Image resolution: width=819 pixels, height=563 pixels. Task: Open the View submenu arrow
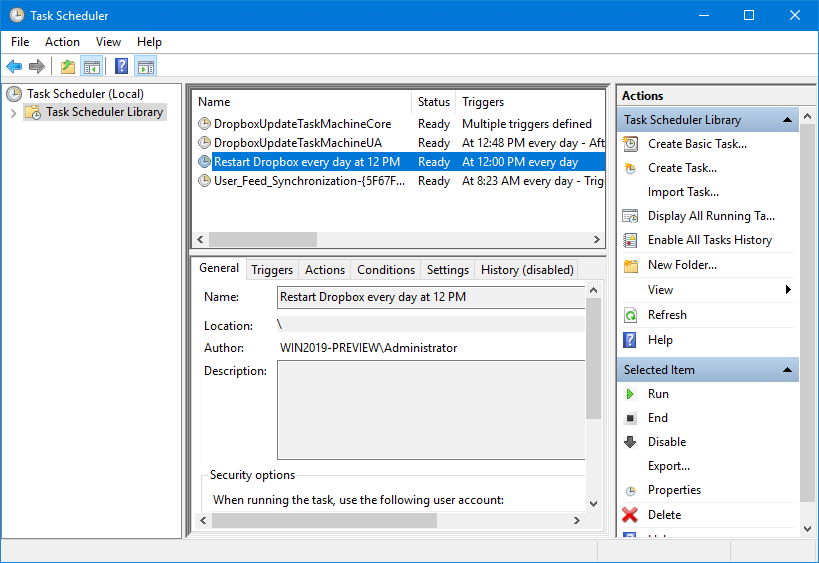[x=788, y=289]
